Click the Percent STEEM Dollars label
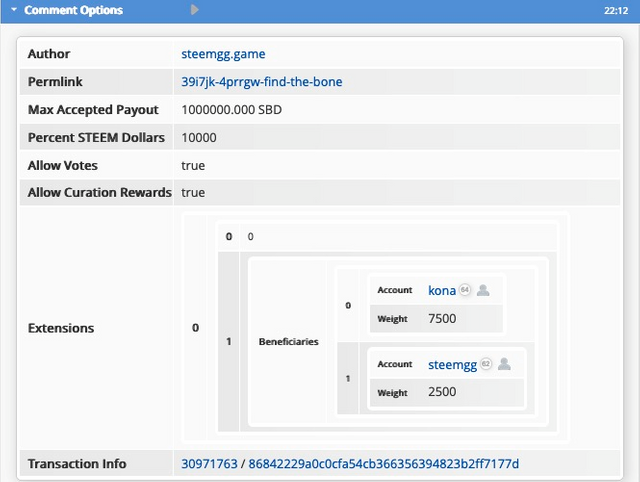 (x=96, y=138)
